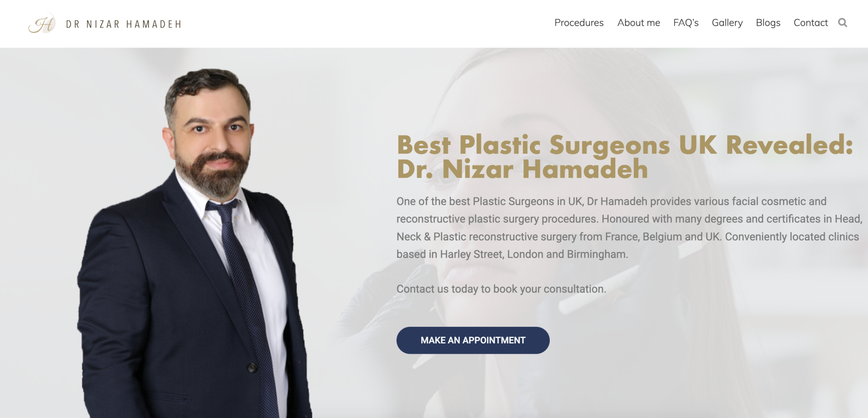Click the Make an Appointment button

point(473,340)
